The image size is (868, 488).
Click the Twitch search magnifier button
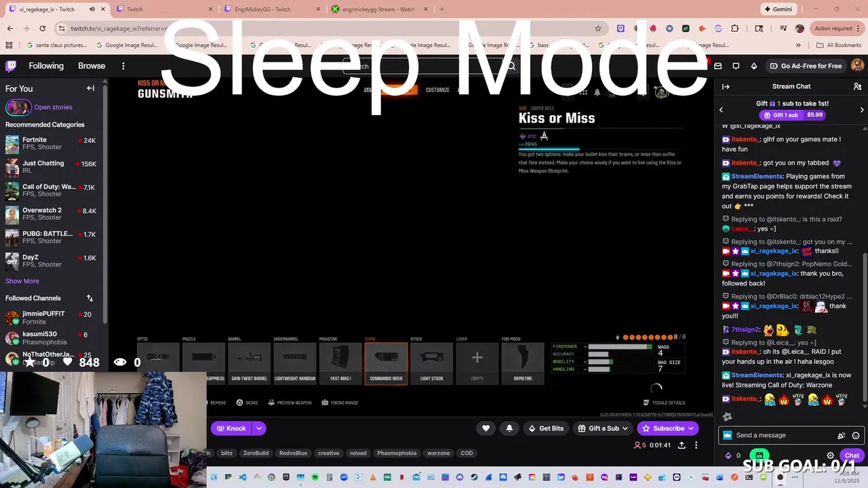pos(511,66)
